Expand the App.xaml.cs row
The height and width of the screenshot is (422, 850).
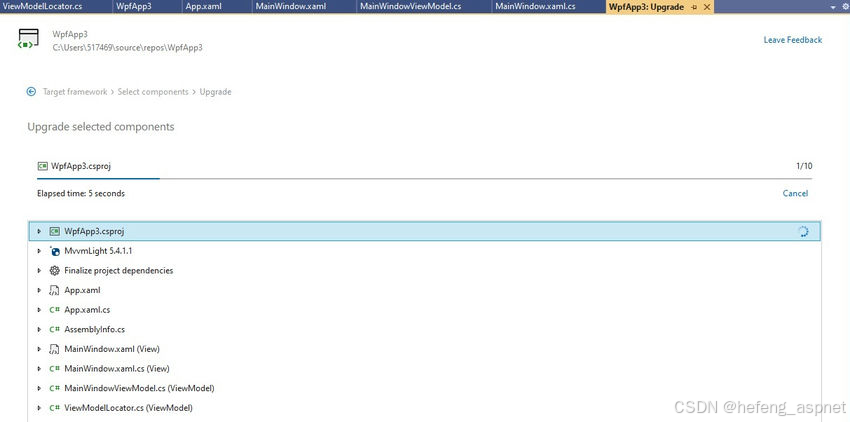point(39,310)
